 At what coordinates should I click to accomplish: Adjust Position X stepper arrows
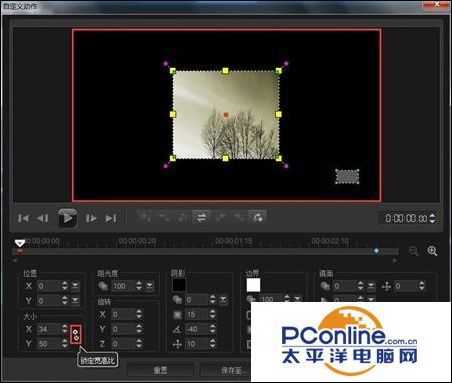click(65, 286)
